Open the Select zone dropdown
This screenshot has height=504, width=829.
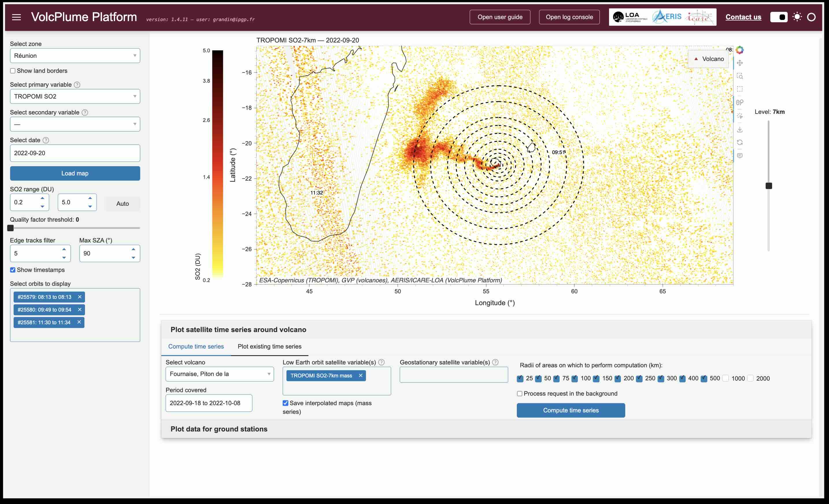click(x=75, y=55)
